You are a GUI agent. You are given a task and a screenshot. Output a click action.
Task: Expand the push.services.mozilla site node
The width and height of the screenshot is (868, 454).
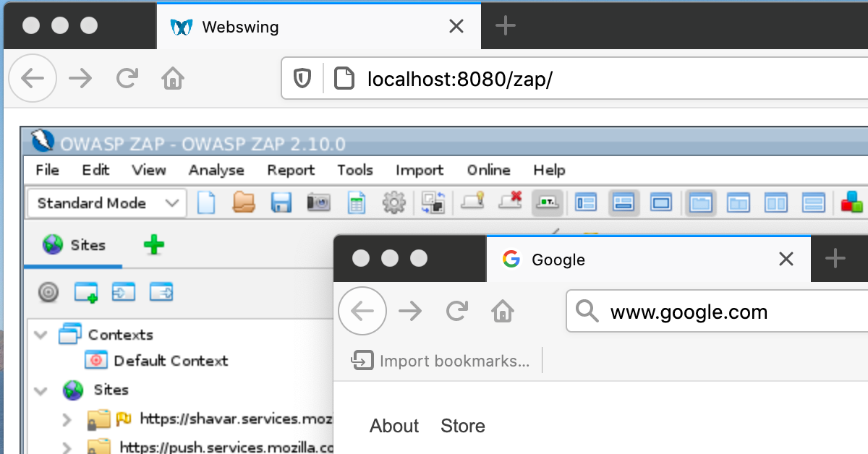point(67,448)
